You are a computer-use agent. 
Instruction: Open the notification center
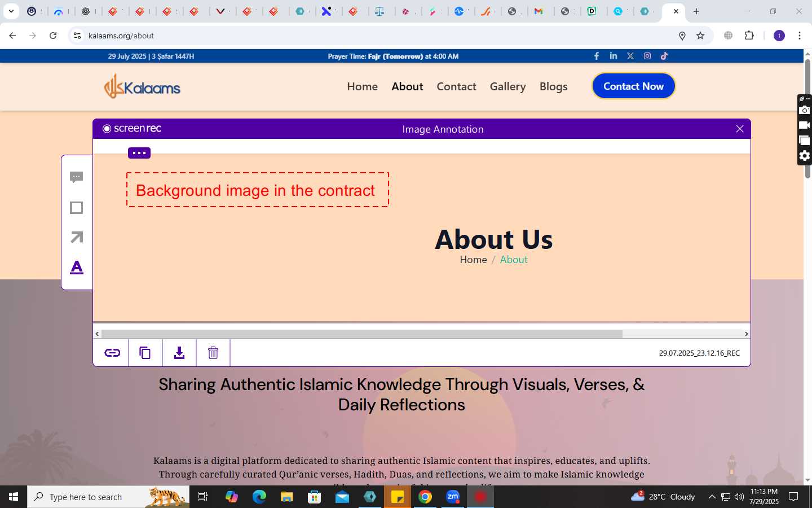click(x=793, y=497)
